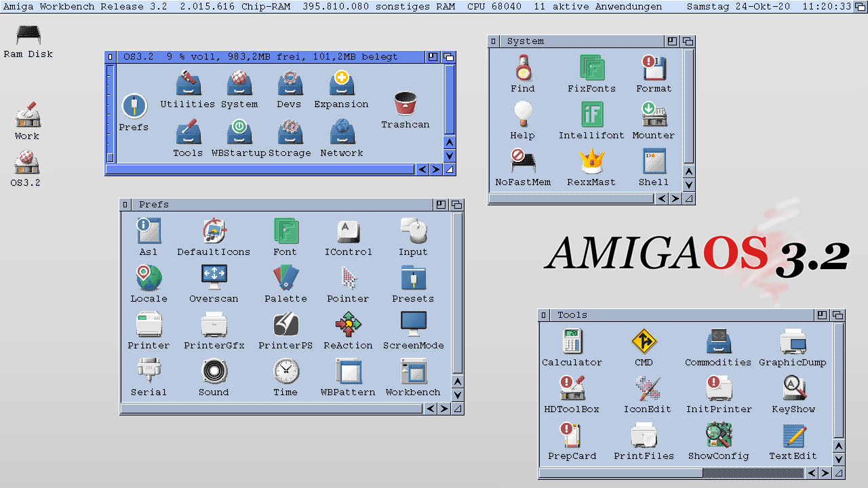868x488 pixels.
Task: Open the Trashcan
Action: (405, 105)
